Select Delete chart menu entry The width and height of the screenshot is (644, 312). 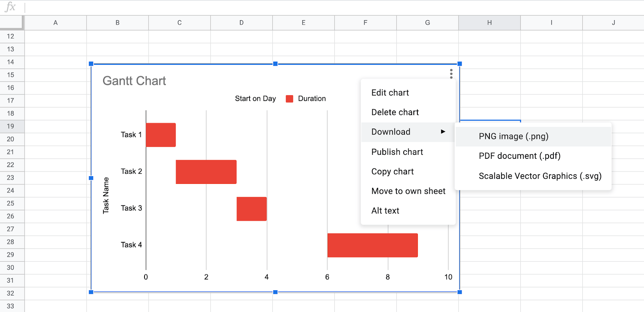point(395,112)
